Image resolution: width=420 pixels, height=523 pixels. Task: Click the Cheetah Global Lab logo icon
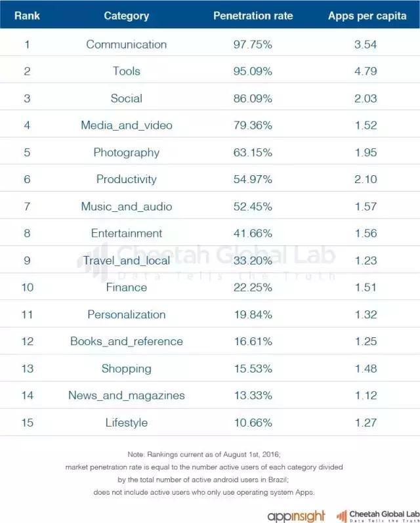pos(342,514)
